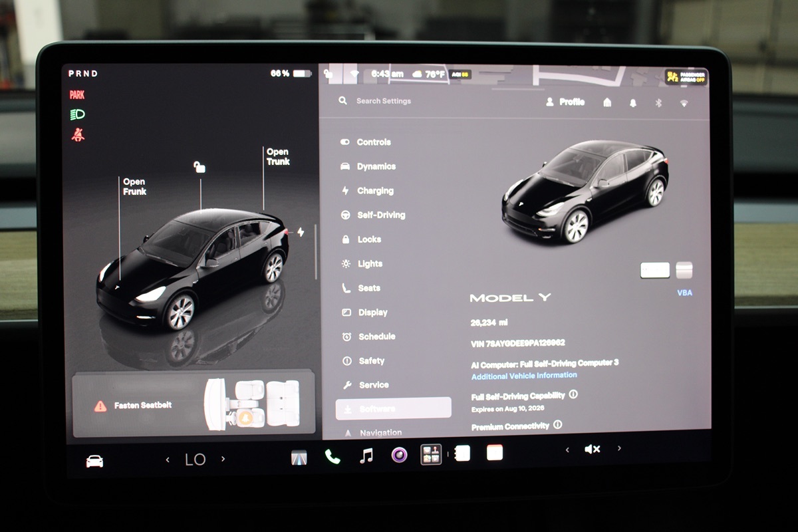Image resolution: width=798 pixels, height=532 pixels.
Task: Tap the AQI air quality badge
Action: (x=461, y=74)
